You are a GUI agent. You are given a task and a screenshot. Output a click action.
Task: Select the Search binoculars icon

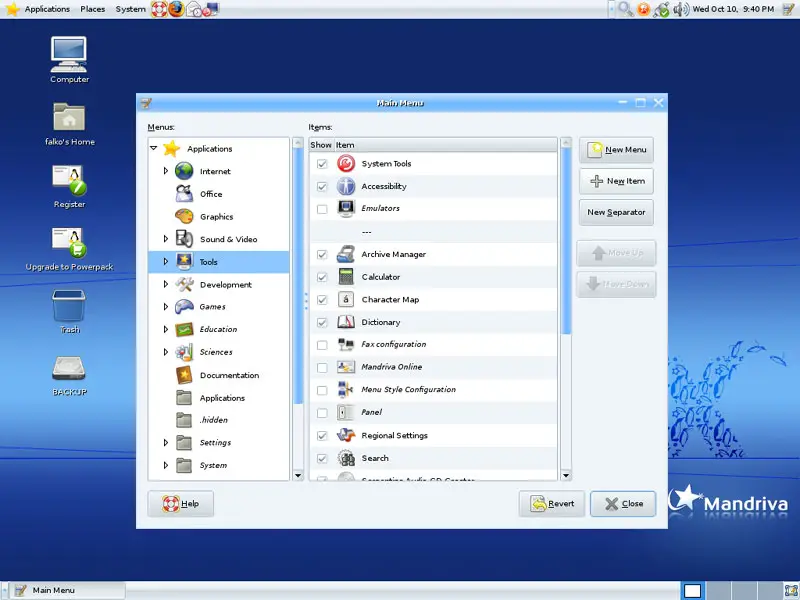(x=346, y=458)
